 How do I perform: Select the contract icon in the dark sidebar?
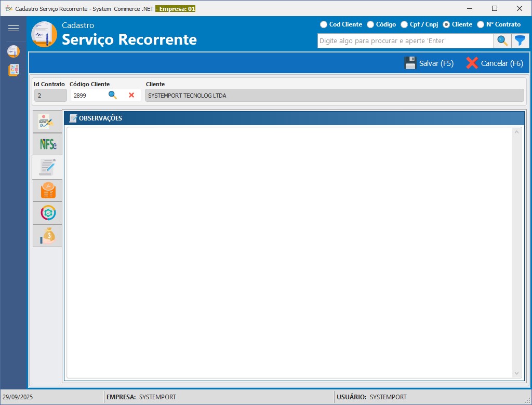pyautogui.click(x=14, y=51)
